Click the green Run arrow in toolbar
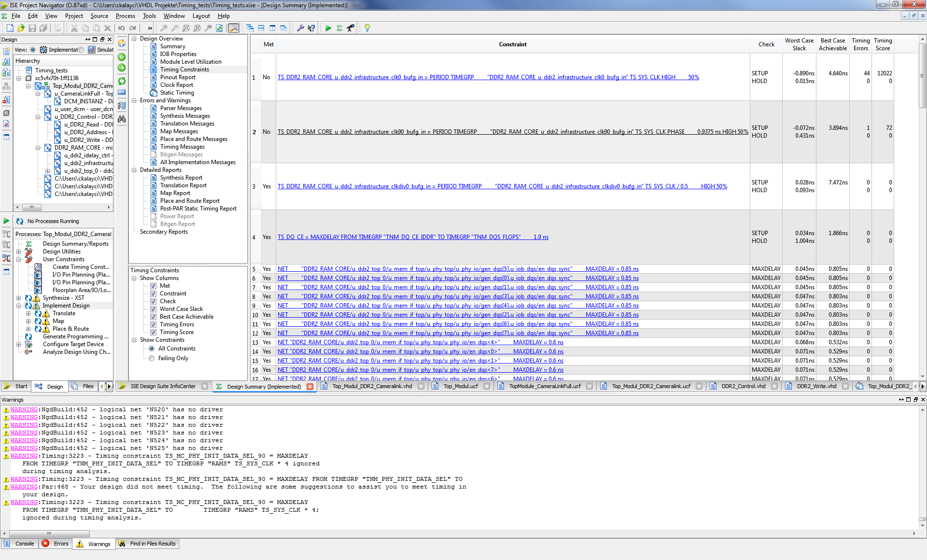The width and height of the screenshot is (927, 560). (x=328, y=28)
